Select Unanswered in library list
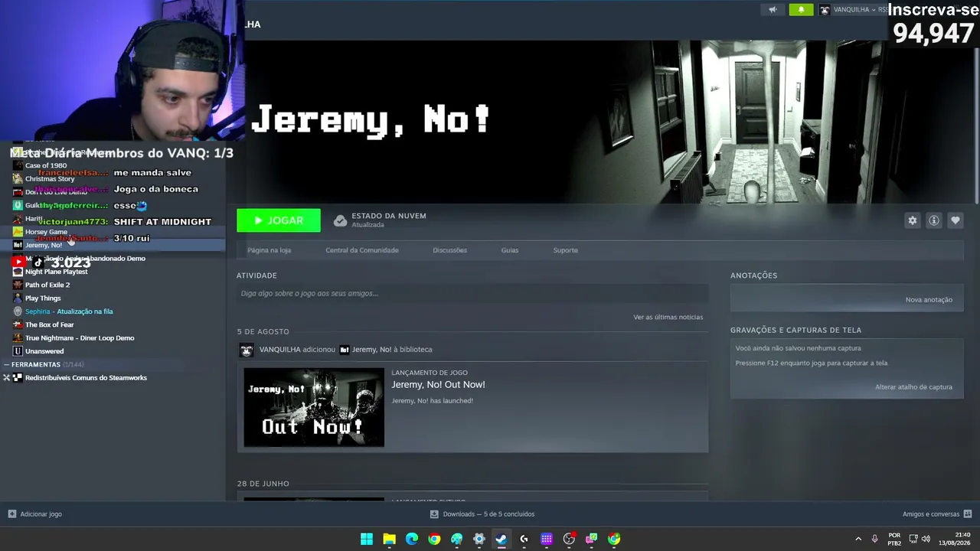The width and height of the screenshot is (980, 551). (44, 351)
